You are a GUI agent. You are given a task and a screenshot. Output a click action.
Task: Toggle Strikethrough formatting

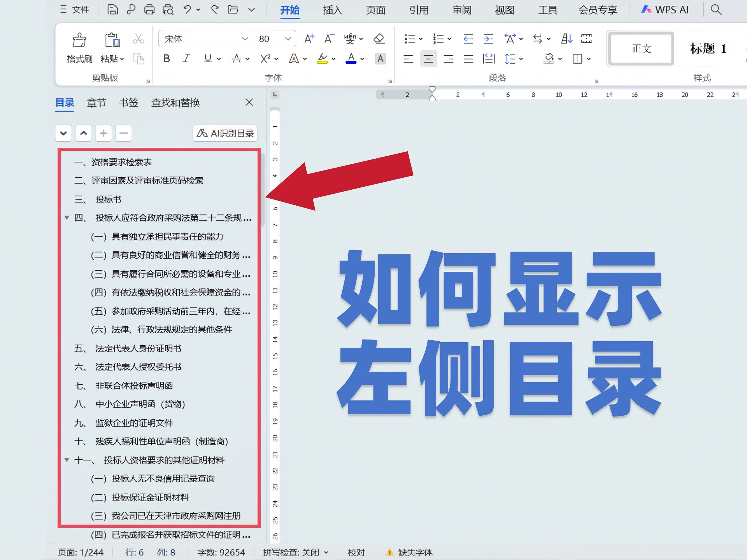[236, 59]
